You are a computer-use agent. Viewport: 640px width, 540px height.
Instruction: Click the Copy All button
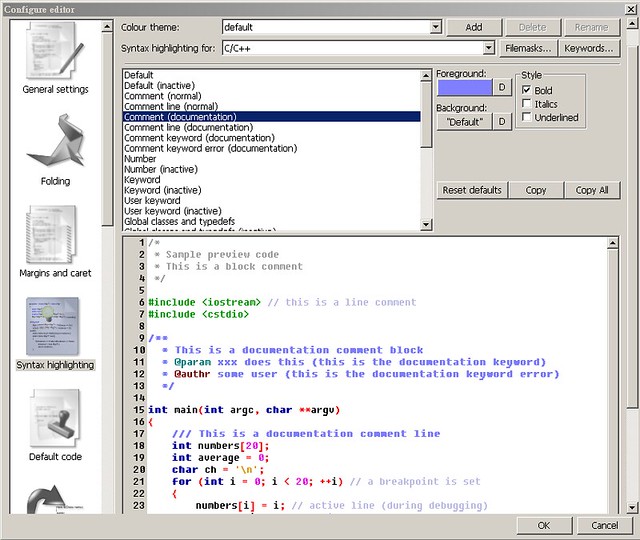coord(592,190)
